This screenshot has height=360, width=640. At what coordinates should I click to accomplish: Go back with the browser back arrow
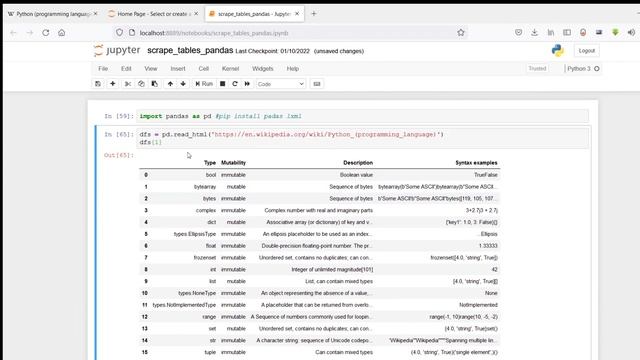pyautogui.click(x=13, y=33)
